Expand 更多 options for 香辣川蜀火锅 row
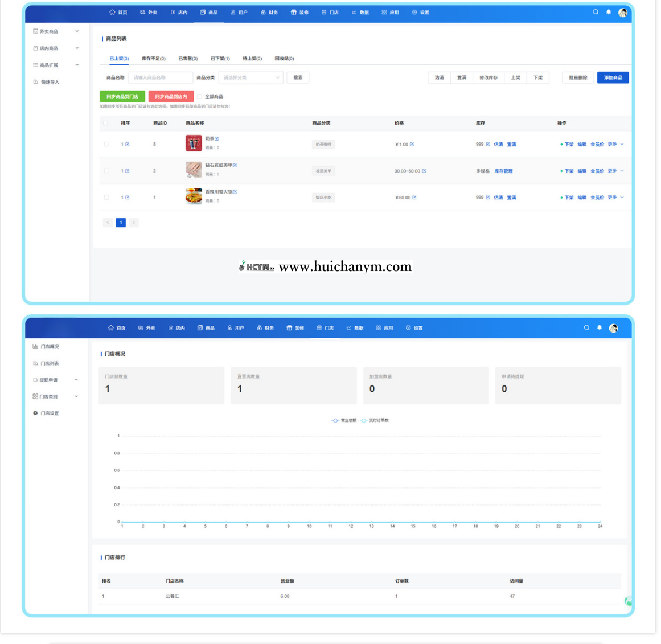 tap(615, 198)
